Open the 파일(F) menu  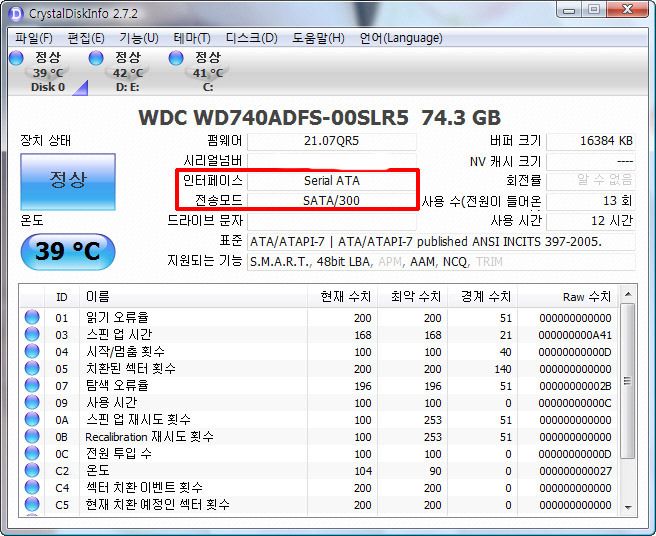(34, 38)
